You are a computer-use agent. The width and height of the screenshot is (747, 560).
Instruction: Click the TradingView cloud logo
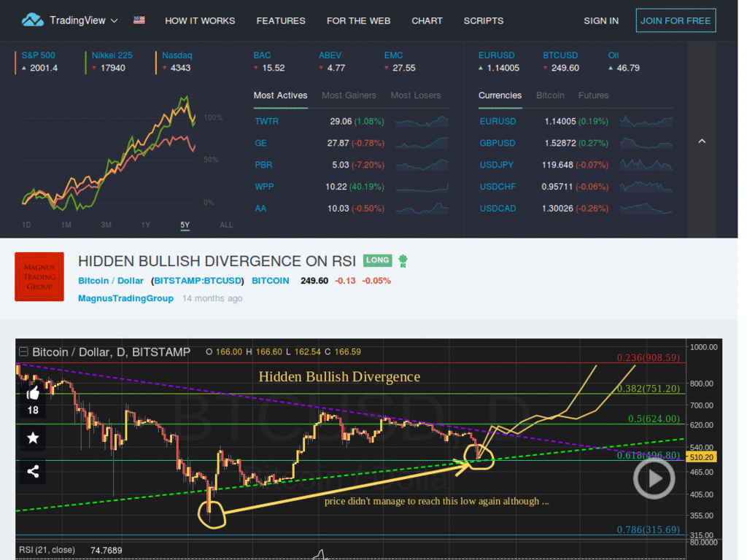click(x=32, y=20)
